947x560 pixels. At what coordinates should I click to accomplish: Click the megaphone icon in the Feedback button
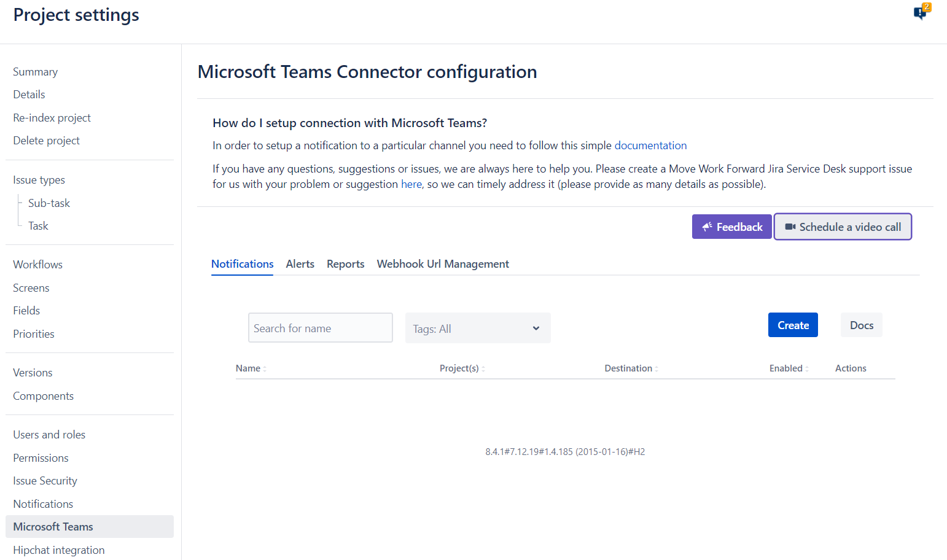pyautogui.click(x=709, y=227)
